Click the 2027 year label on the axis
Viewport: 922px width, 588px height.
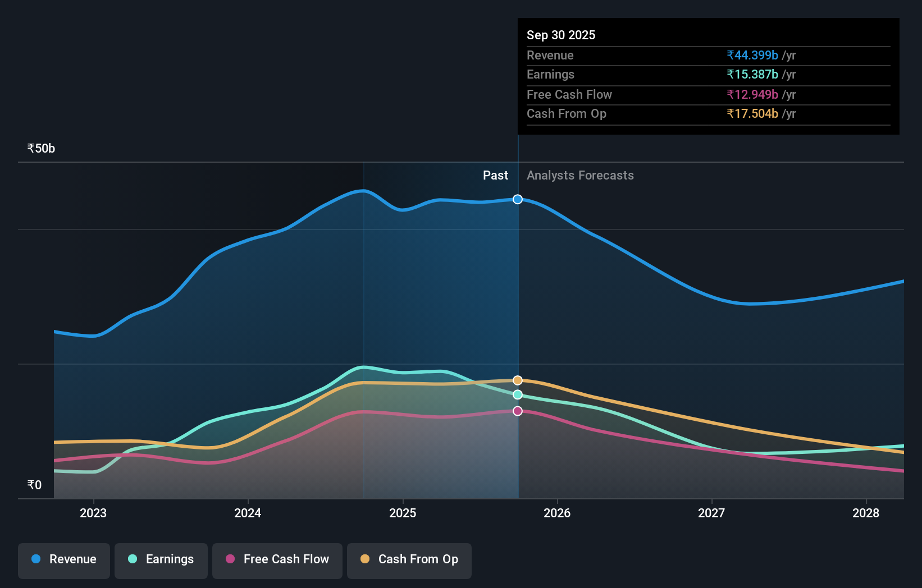pyautogui.click(x=712, y=513)
